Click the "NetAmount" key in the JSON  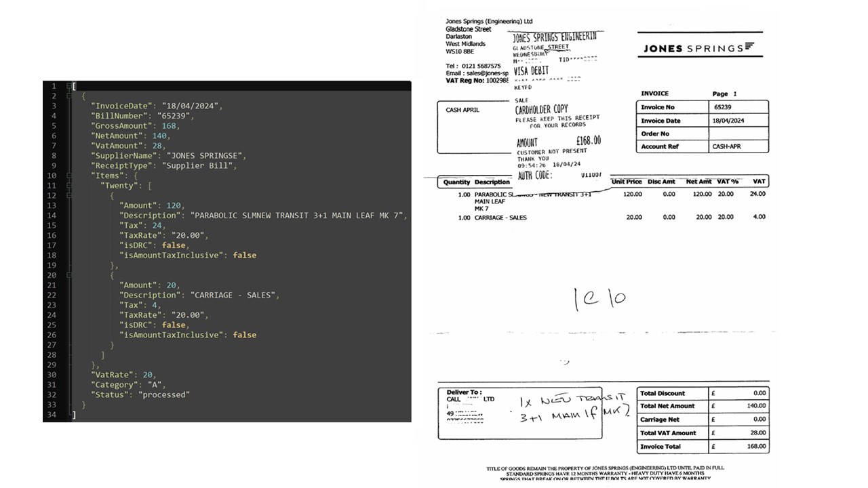coord(119,136)
